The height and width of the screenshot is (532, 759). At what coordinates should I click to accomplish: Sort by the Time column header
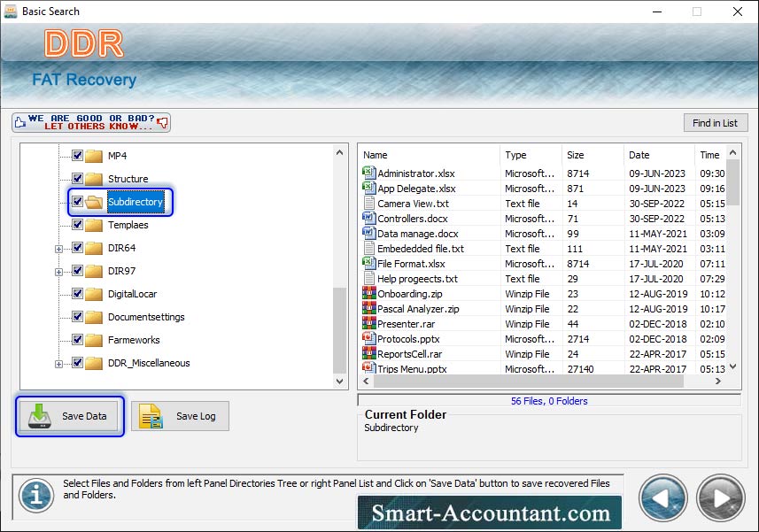[x=710, y=155]
